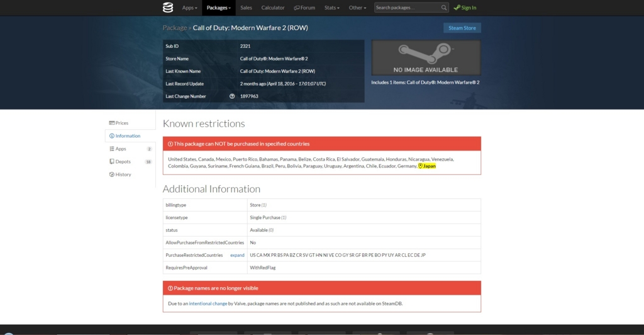This screenshot has width=644, height=335.
Task: Open the Depots sidebar tab
Action: 130,162
